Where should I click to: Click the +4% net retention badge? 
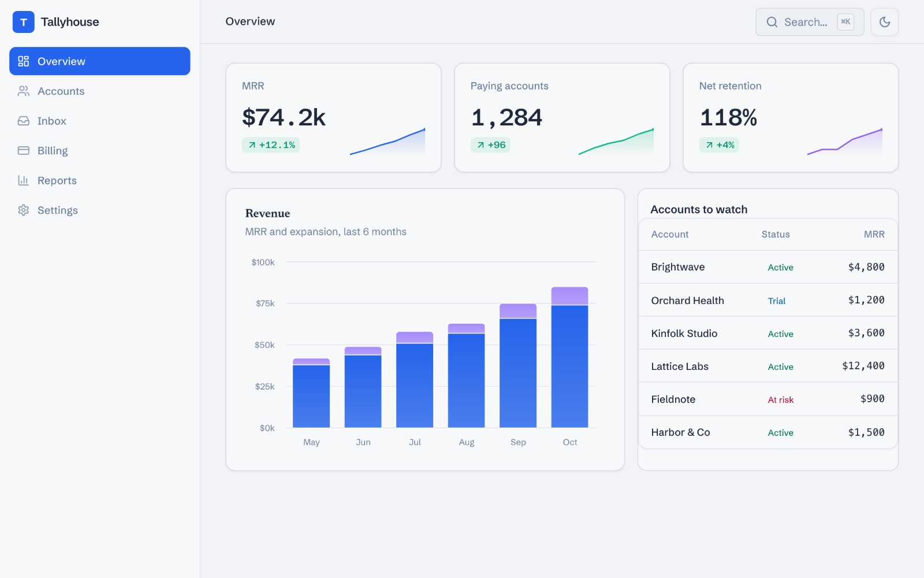719,145
